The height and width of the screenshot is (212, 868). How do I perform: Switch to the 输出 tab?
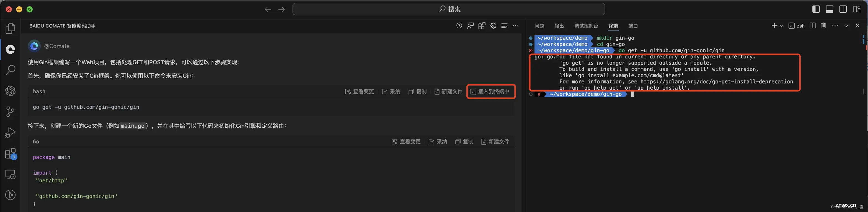pyautogui.click(x=559, y=26)
